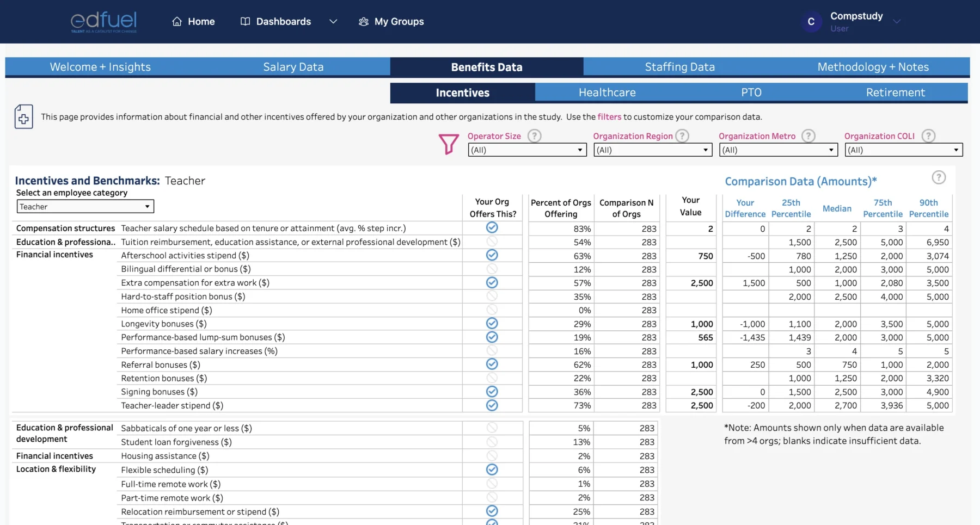Screen dimensions: 980x525
Task: Open the Organization Region help question mark
Action: click(x=682, y=136)
